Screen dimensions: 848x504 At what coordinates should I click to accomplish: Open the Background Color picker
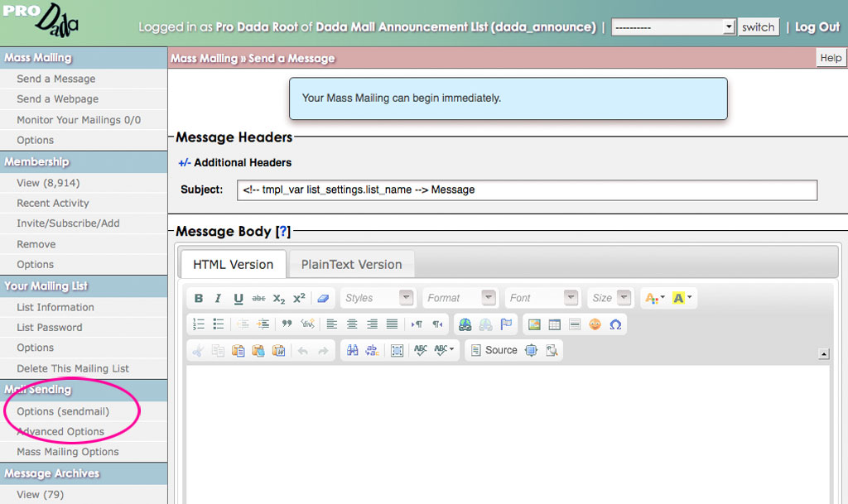click(x=682, y=298)
